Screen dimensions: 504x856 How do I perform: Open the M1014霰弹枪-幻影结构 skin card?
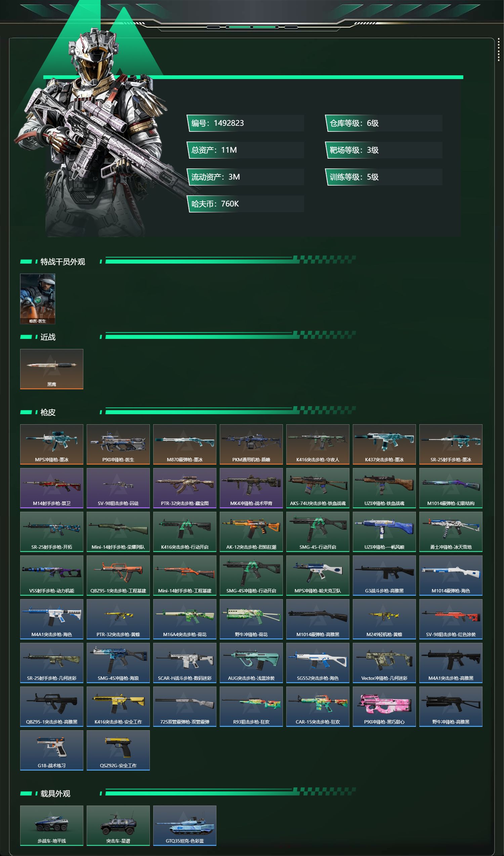click(x=451, y=488)
